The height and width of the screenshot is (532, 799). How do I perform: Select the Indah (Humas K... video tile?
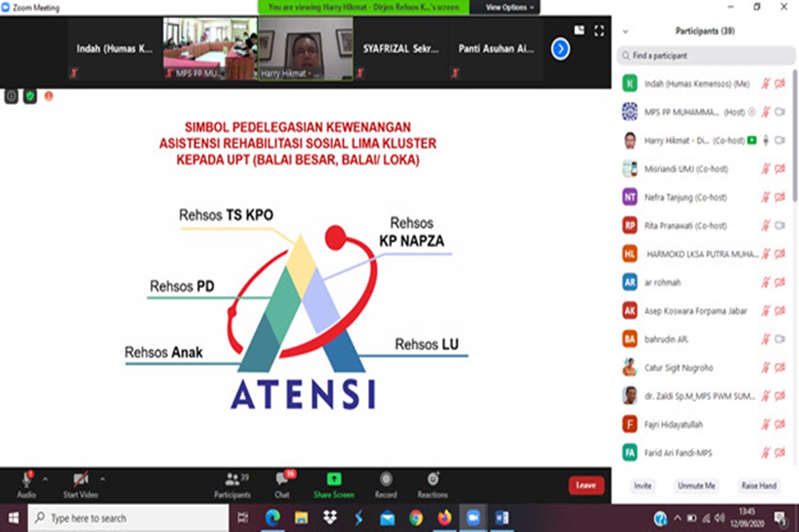click(115, 49)
